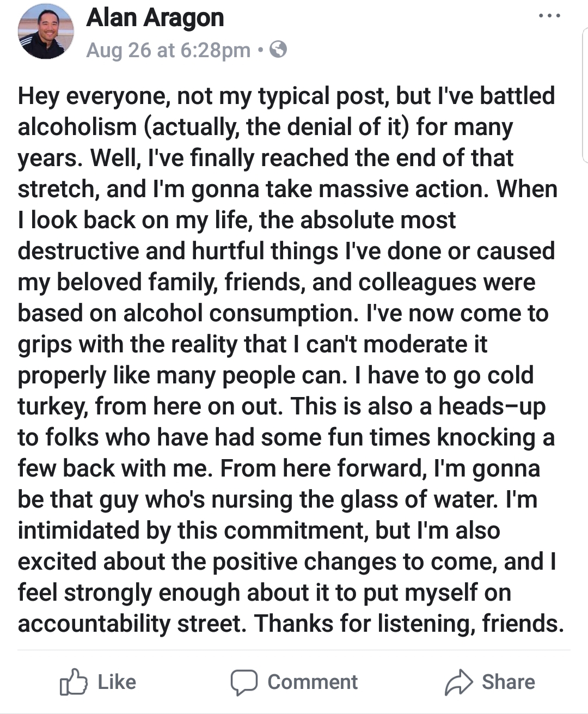Click the word 'alcoholism' in the post
Image resolution: width=588 pixels, height=714 pixels.
pos(77,127)
